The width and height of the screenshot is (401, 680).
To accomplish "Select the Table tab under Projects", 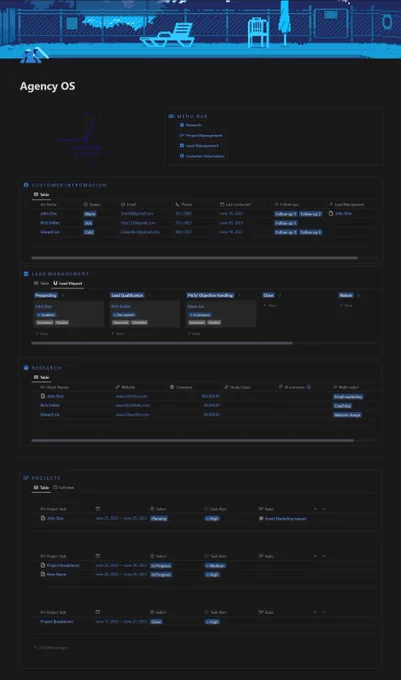I will (42, 487).
